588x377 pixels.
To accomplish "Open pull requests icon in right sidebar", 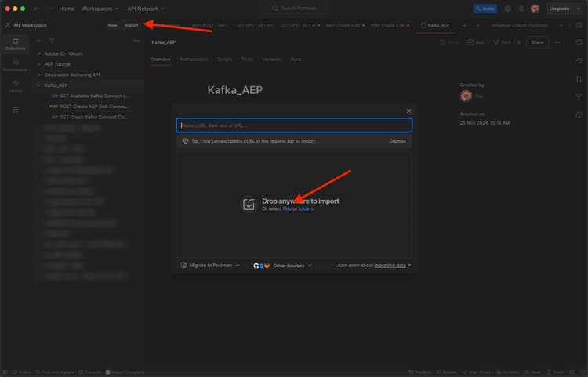I will point(579,78).
